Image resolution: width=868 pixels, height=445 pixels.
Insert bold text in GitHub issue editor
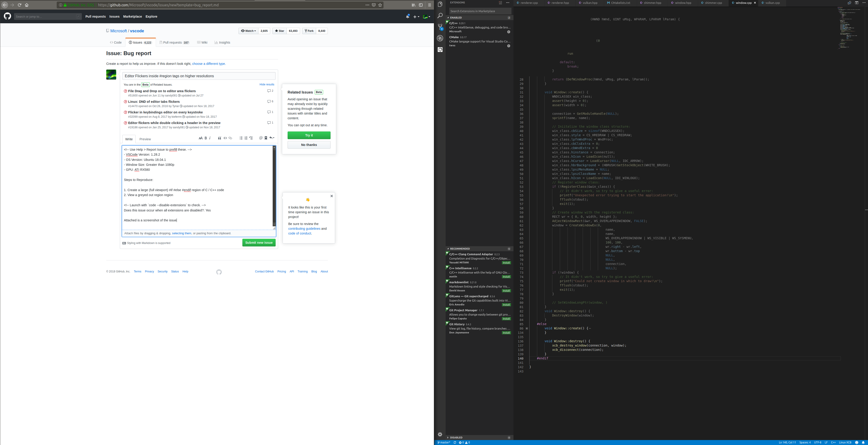(206, 138)
